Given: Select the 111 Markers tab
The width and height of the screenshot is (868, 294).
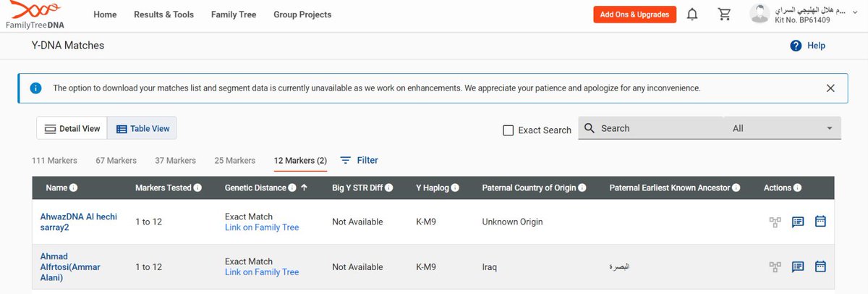Looking at the screenshot, I should click(54, 160).
